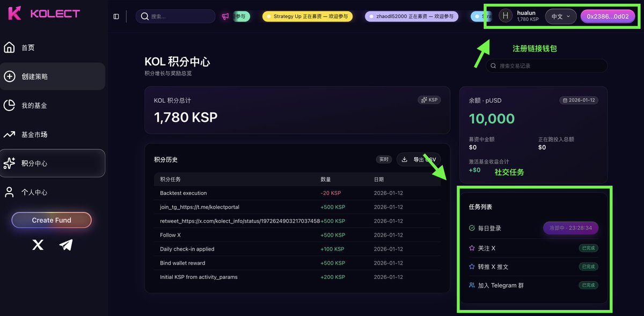Click the 募资中金额 label

coord(481,139)
